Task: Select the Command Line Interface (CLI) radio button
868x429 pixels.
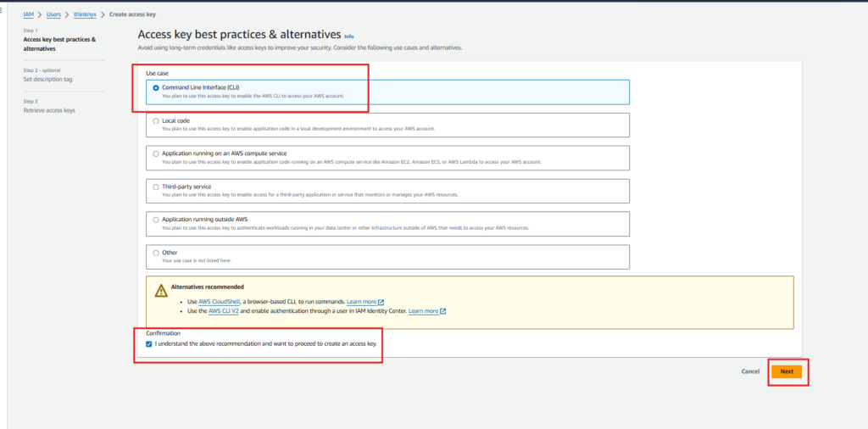Action: tap(156, 87)
